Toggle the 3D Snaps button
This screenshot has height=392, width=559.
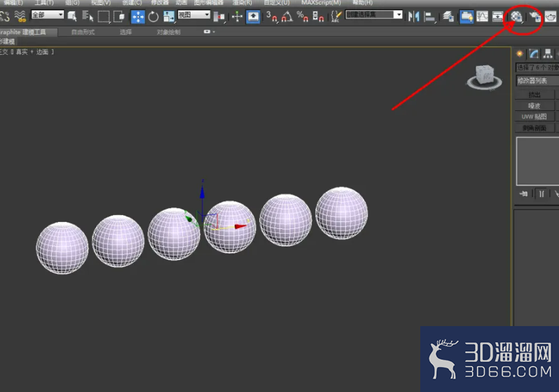click(272, 17)
